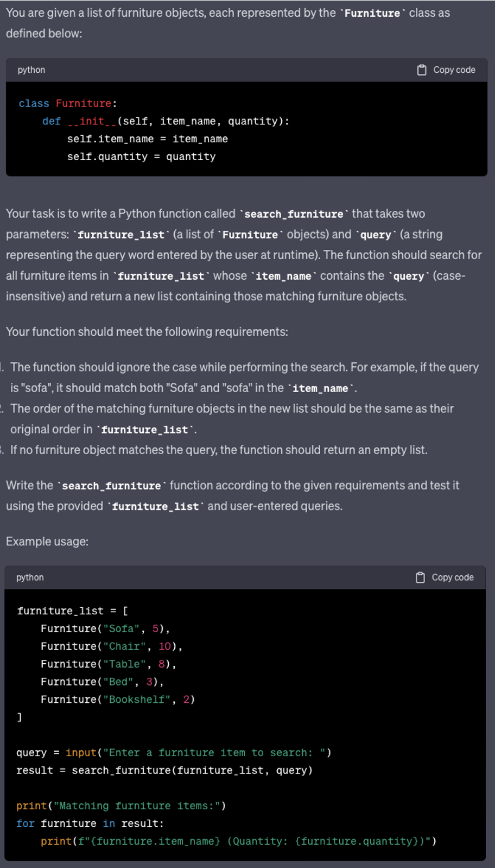Viewport: 495px width, 868px height.
Task: Click the clipboard icon above the furniture_list code
Action: [x=420, y=577]
